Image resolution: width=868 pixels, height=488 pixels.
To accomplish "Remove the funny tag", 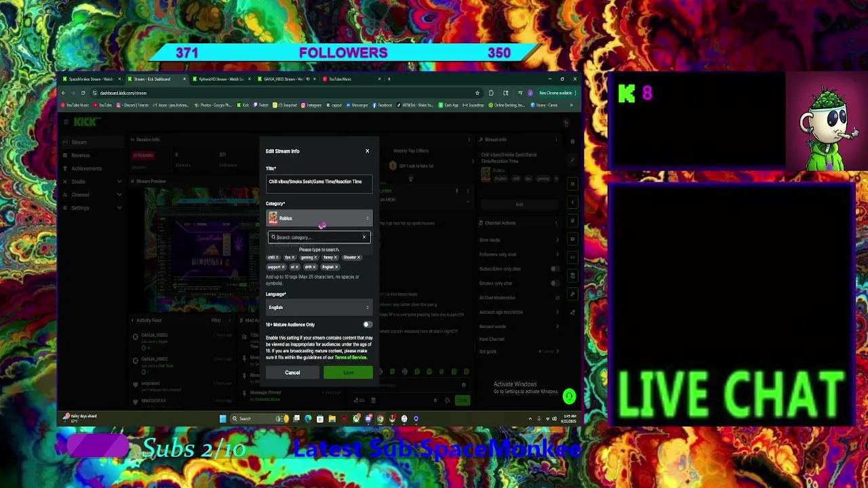I will tap(336, 258).
